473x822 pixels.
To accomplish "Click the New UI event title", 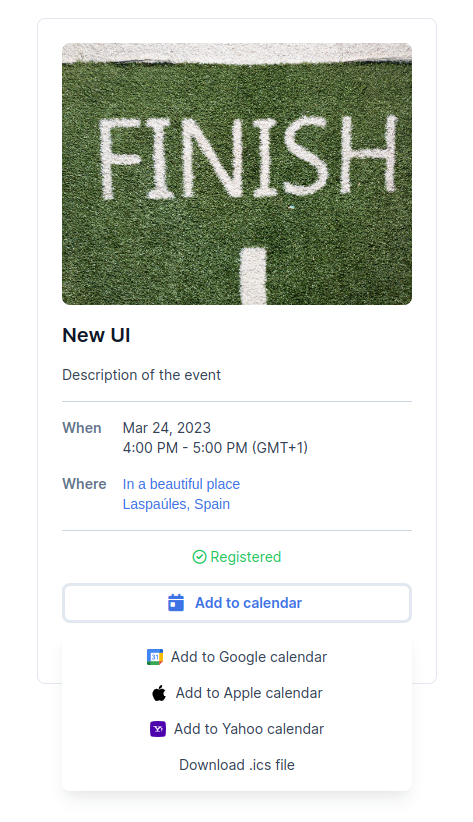I will tap(96, 335).
